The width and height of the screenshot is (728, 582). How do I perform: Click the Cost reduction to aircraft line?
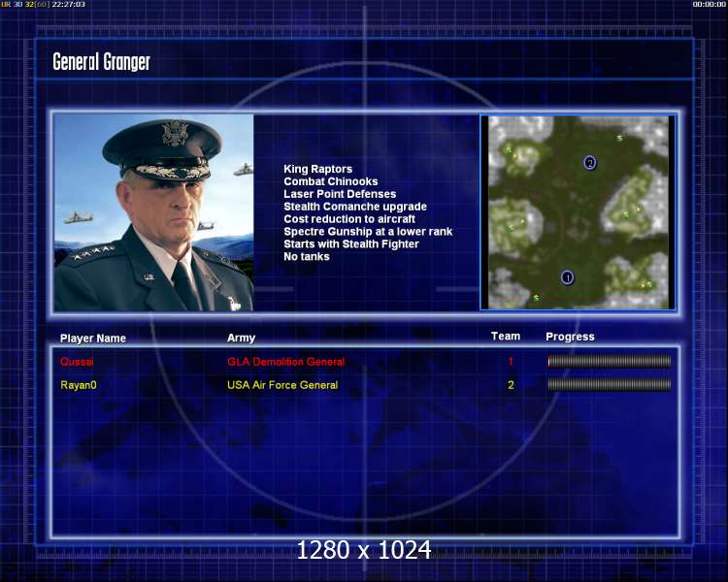[x=349, y=219]
